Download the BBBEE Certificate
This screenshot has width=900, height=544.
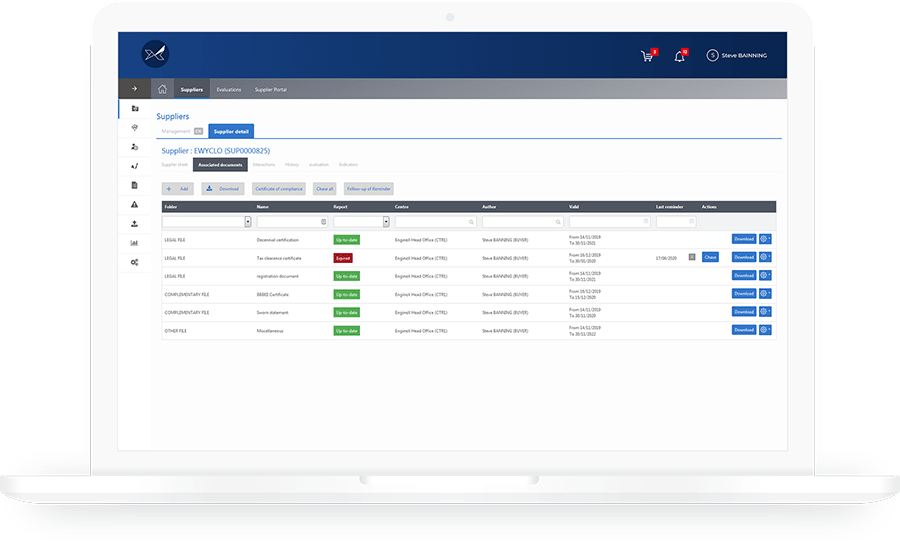pos(744,293)
